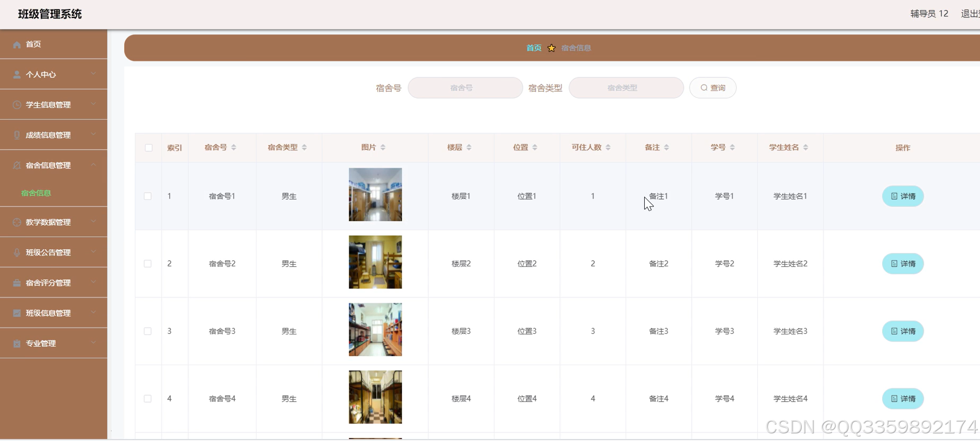Image resolution: width=980 pixels, height=444 pixels.
Task: Toggle the select-all checkbox in table header
Action: point(149,148)
